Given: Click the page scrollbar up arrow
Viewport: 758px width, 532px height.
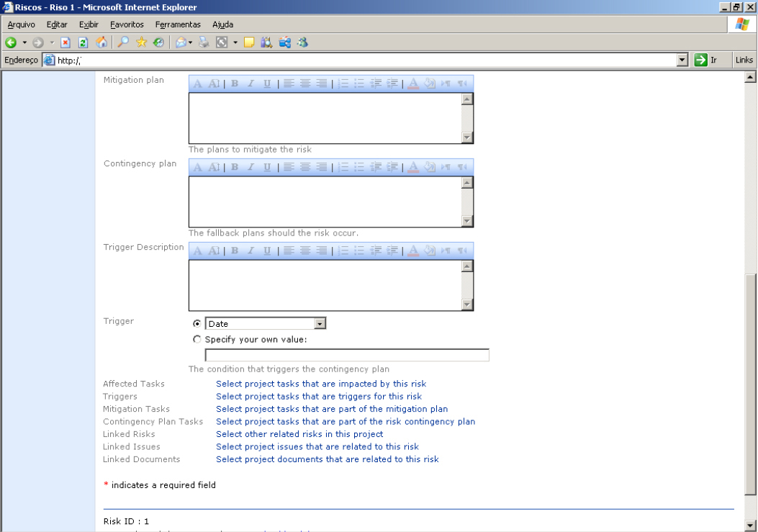Looking at the screenshot, I should pos(750,77).
